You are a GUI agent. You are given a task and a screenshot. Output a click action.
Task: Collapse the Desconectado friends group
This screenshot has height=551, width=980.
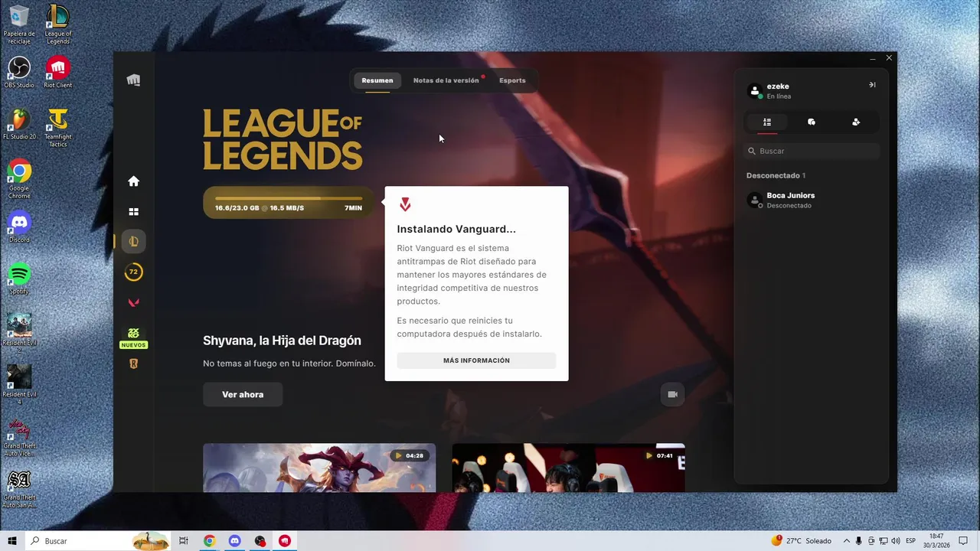tap(776, 176)
